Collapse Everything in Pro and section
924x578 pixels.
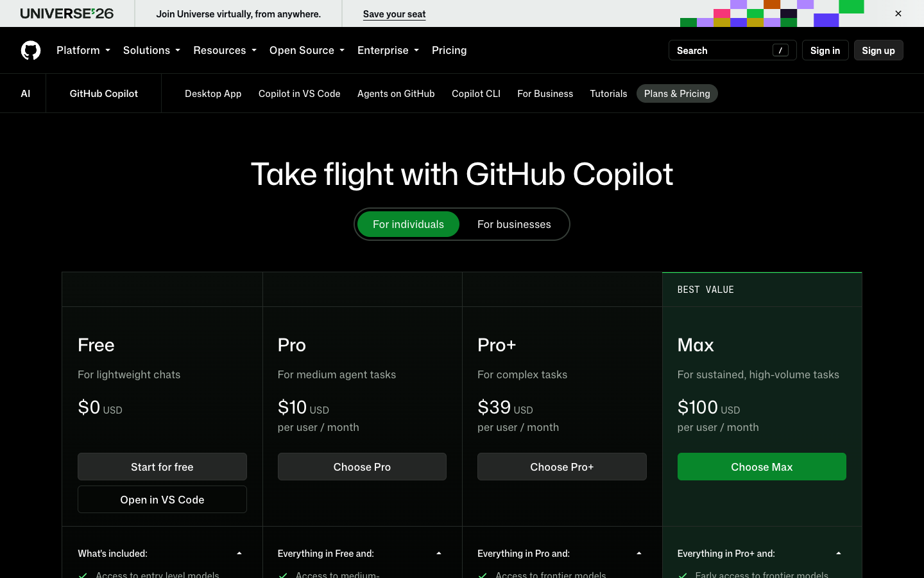click(561, 554)
